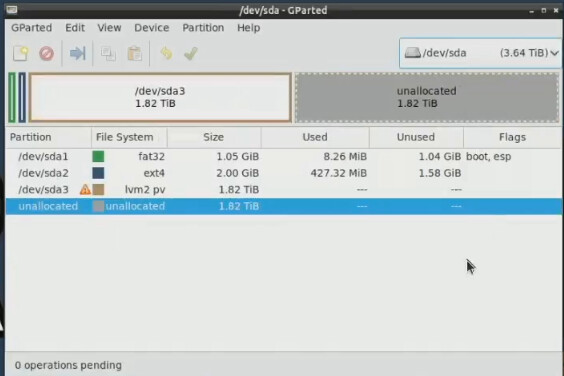Image resolution: width=564 pixels, height=376 pixels.
Task: Click the warning icon on /dev/sda3
Action: point(85,189)
